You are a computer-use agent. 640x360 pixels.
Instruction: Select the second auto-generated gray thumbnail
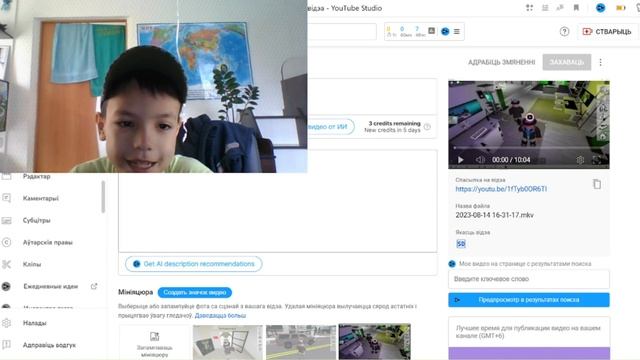(301, 342)
